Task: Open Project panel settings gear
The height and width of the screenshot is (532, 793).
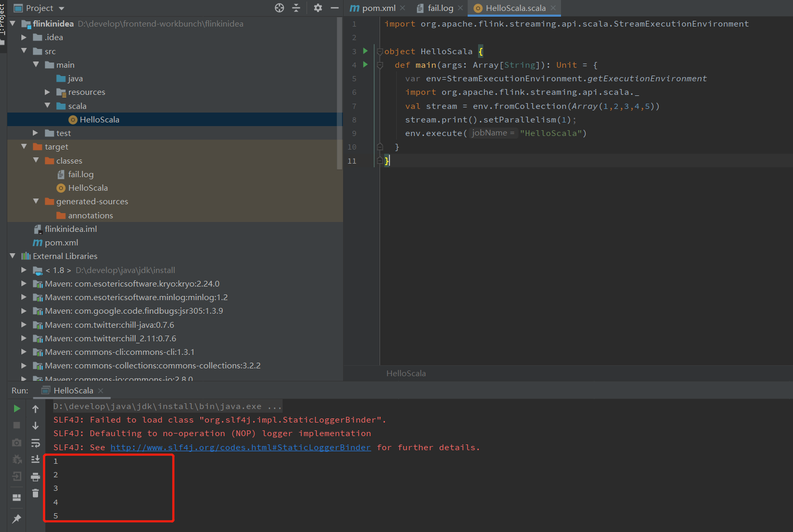Action: click(x=318, y=8)
